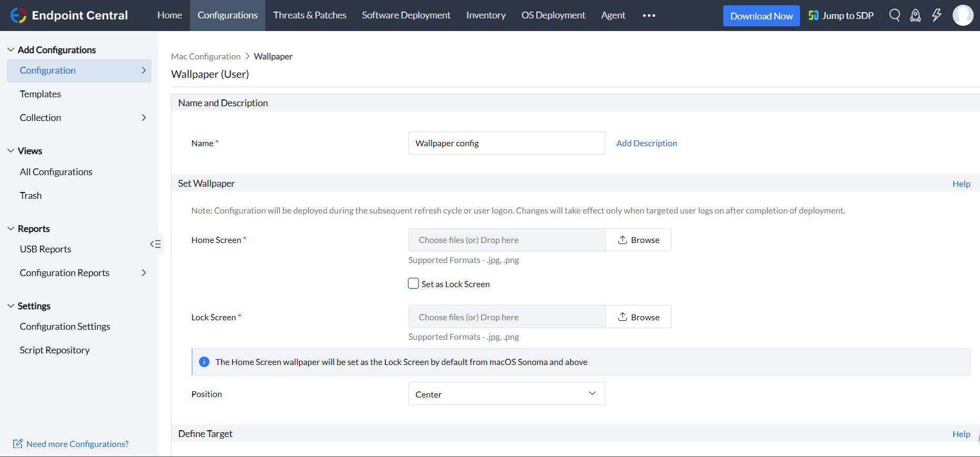Enable the Set as Lock Screen checkbox

[414, 283]
